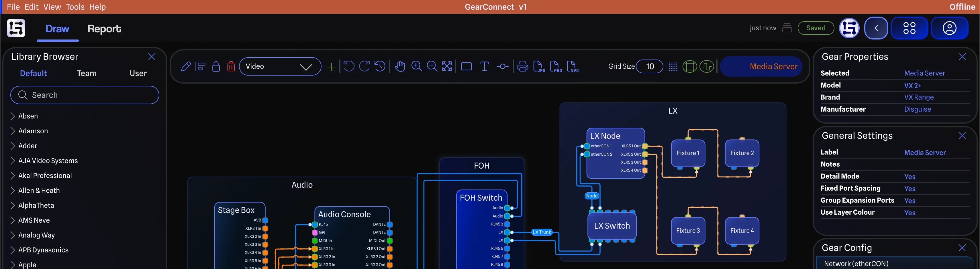Image resolution: width=980 pixels, height=269 pixels.
Task: Click the green plus add icon
Action: [x=331, y=67]
